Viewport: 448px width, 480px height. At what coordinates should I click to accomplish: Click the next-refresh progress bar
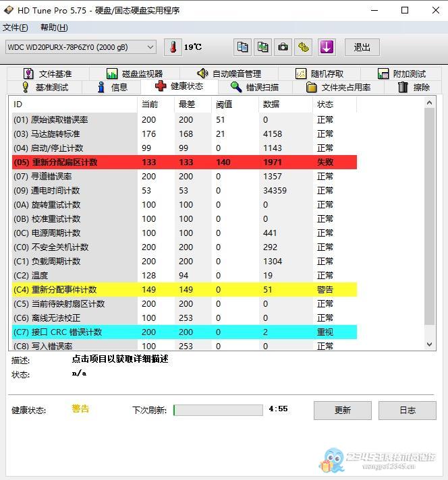(x=218, y=410)
